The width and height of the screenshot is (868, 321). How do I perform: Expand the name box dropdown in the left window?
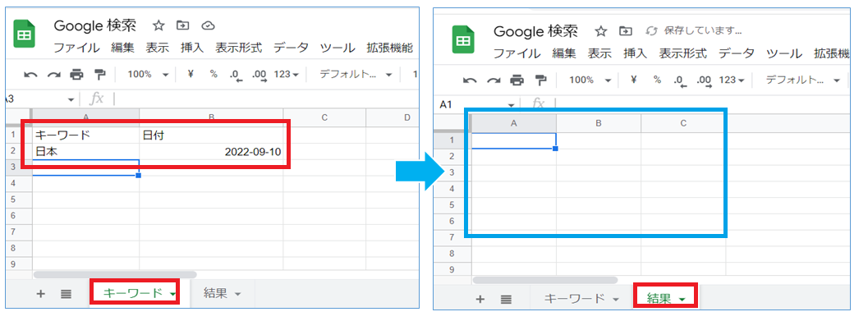coord(71,99)
